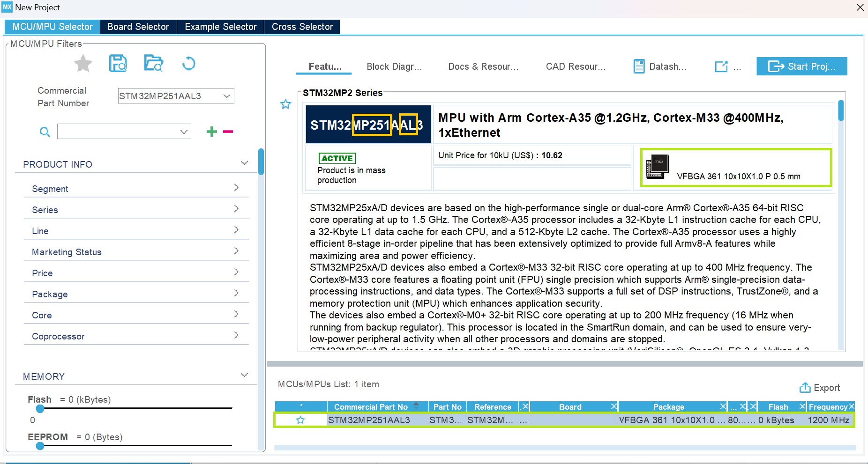Image resolution: width=868 pixels, height=464 pixels.
Task: Expand the Package filter
Action: (x=236, y=293)
